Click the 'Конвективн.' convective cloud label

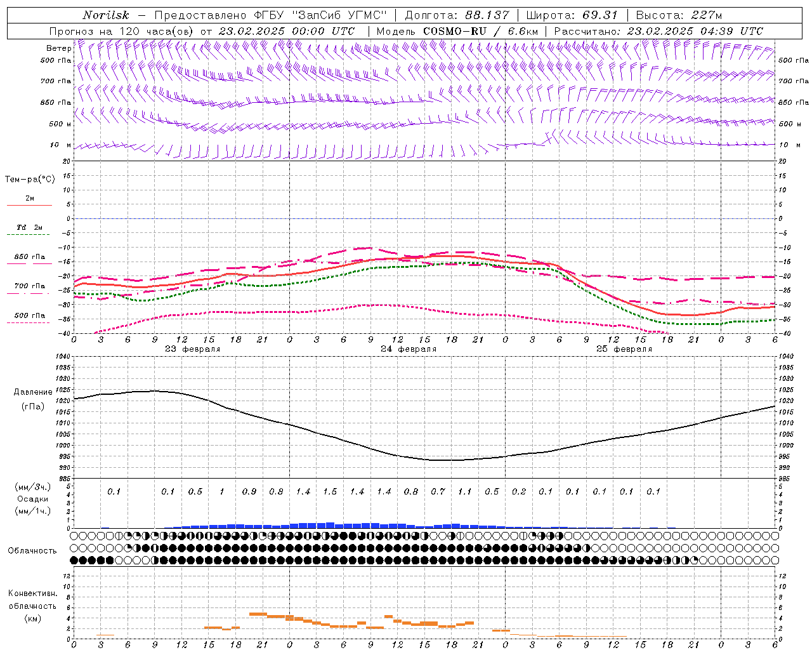32,594
